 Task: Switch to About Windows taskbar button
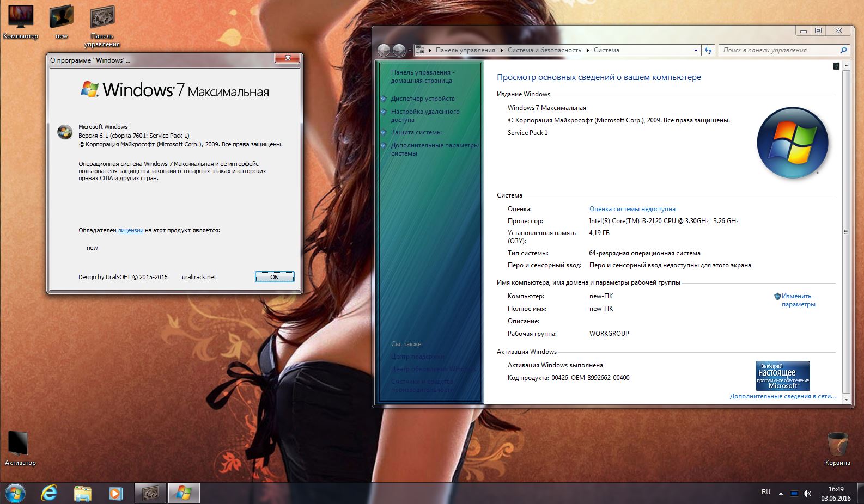coord(184,493)
